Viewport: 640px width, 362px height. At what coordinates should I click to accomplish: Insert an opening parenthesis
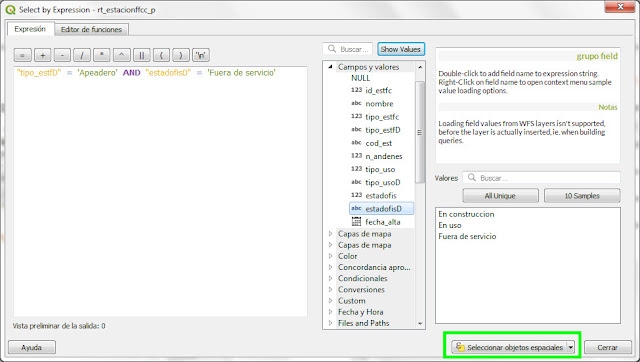pyautogui.click(x=161, y=55)
